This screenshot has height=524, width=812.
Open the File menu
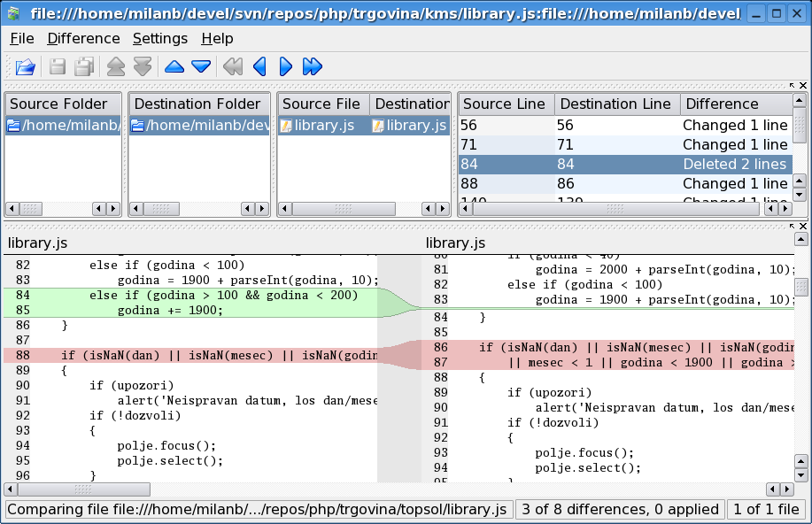22,38
